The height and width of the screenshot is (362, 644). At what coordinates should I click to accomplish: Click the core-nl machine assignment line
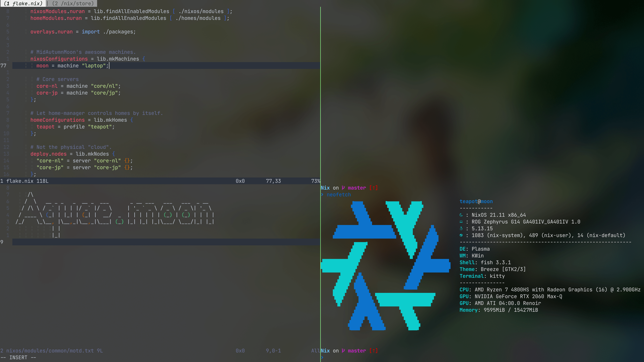pos(78,86)
